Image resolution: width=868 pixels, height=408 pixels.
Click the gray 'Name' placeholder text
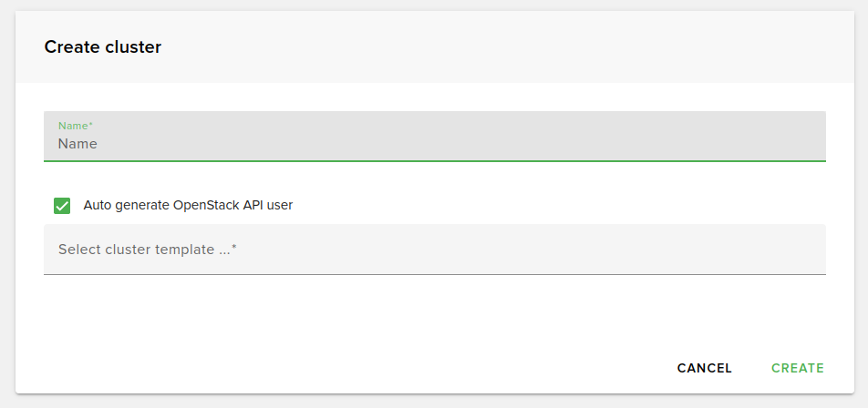pos(77,143)
